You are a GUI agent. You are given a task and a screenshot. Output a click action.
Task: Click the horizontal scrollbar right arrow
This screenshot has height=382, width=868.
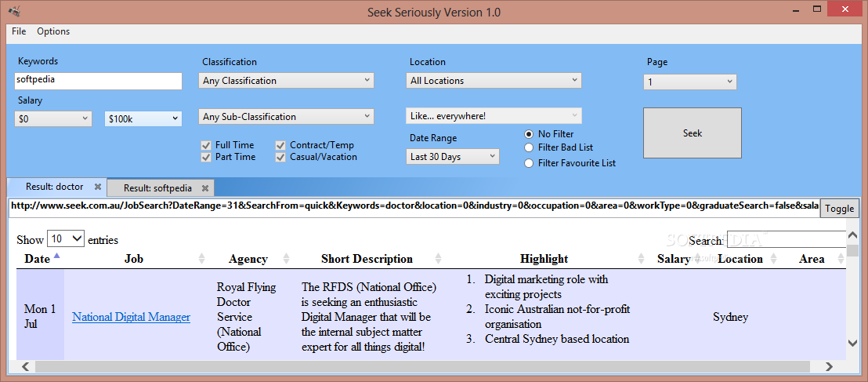click(829, 366)
